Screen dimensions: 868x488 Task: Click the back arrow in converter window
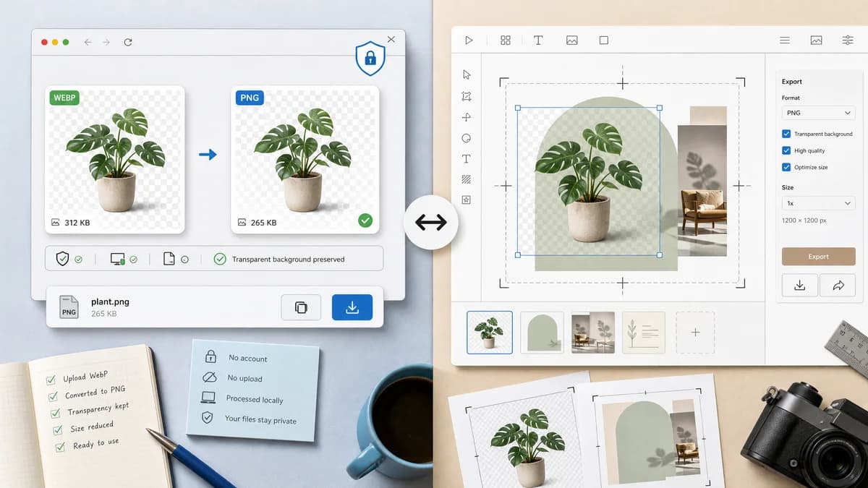tap(88, 43)
